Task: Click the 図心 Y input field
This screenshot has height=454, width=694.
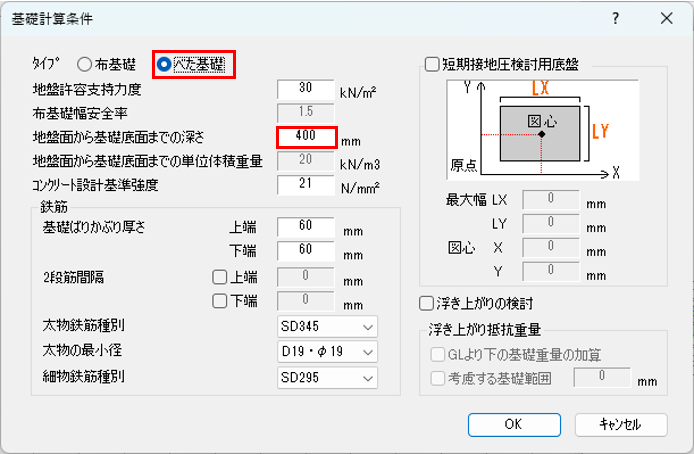Action: coord(551,272)
